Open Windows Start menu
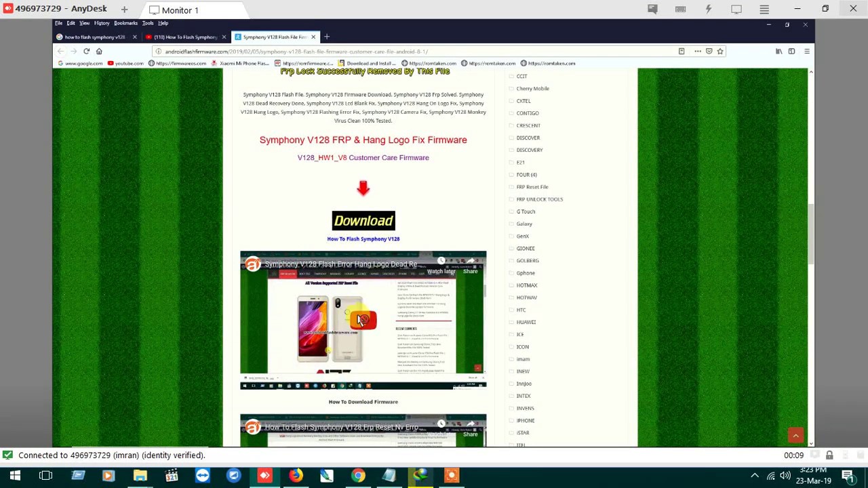The width and height of the screenshot is (868, 488). (x=15, y=476)
